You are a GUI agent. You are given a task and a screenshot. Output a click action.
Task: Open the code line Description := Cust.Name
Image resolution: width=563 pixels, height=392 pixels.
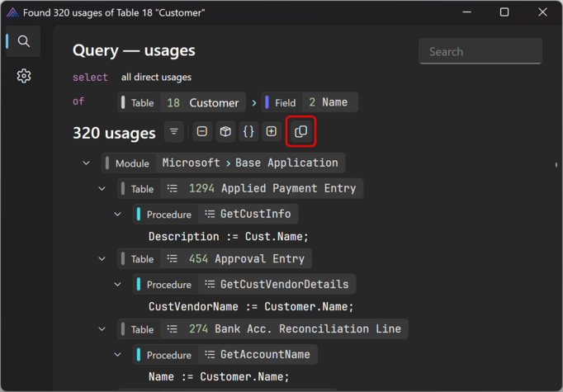(x=229, y=237)
